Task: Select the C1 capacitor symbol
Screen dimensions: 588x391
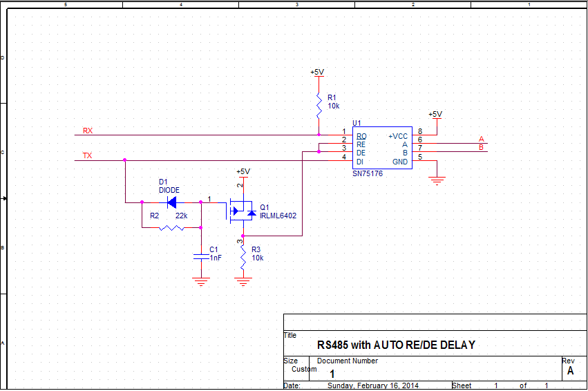Action: click(x=201, y=257)
